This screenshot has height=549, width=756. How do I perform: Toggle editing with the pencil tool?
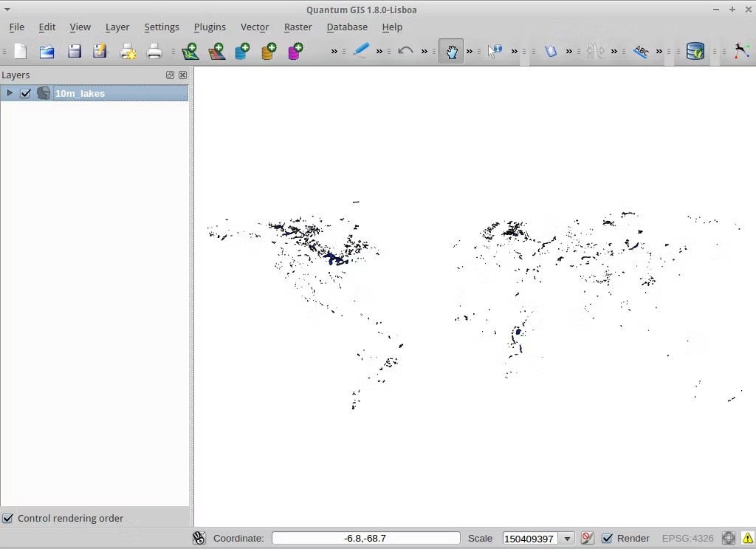pos(362,51)
